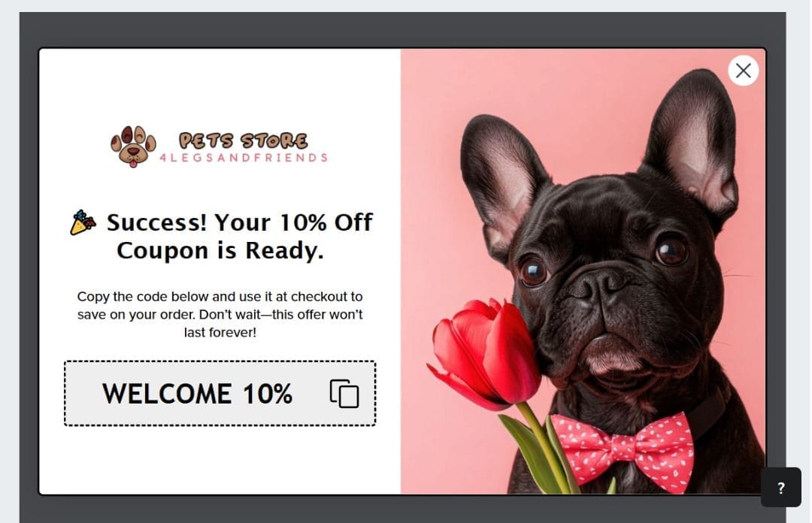
Task: Open the help question mark widget
Action: click(780, 487)
